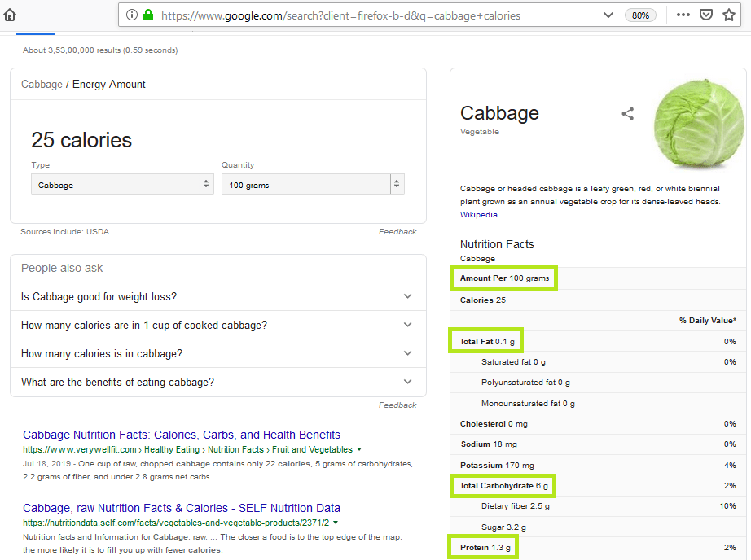
Task: Open the Cabbage Nutrition Facts verywellfit result
Action: click(181, 435)
